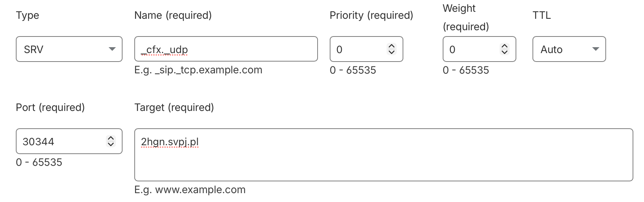Click the "Name (required)" label
The height and width of the screenshot is (202, 644).
[x=173, y=15]
